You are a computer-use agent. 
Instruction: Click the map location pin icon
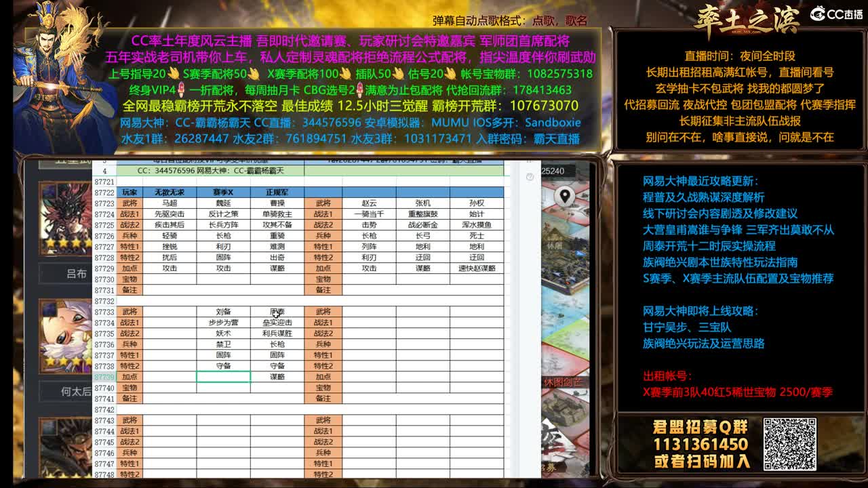pos(564,197)
